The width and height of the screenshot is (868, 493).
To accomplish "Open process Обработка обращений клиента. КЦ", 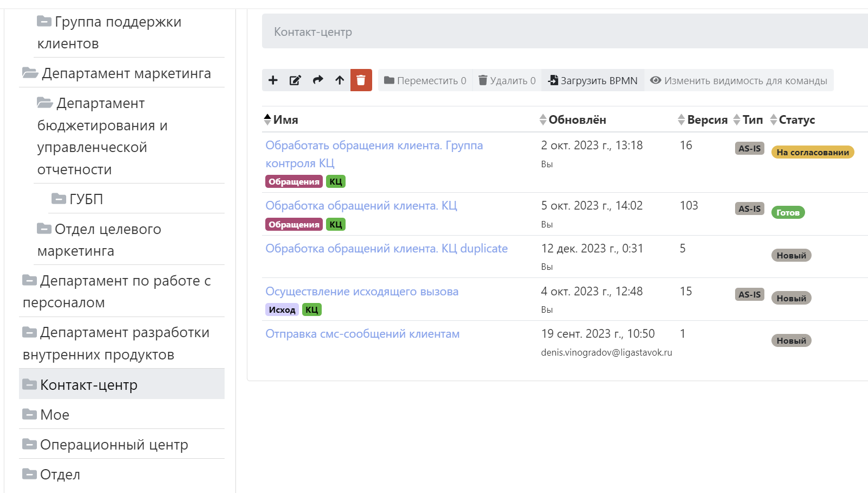I will tap(361, 205).
